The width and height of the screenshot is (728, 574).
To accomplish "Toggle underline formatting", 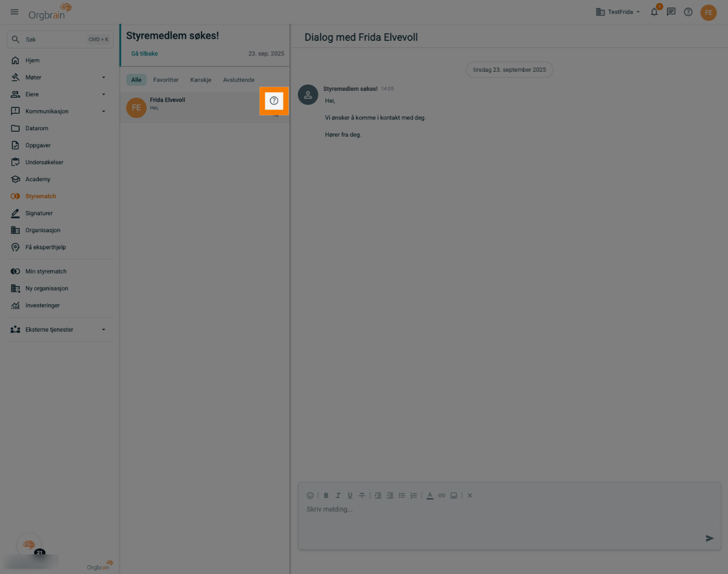I will click(x=350, y=495).
